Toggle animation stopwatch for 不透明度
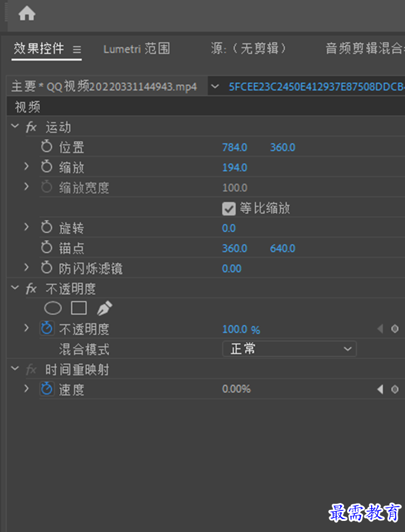 click(47, 328)
